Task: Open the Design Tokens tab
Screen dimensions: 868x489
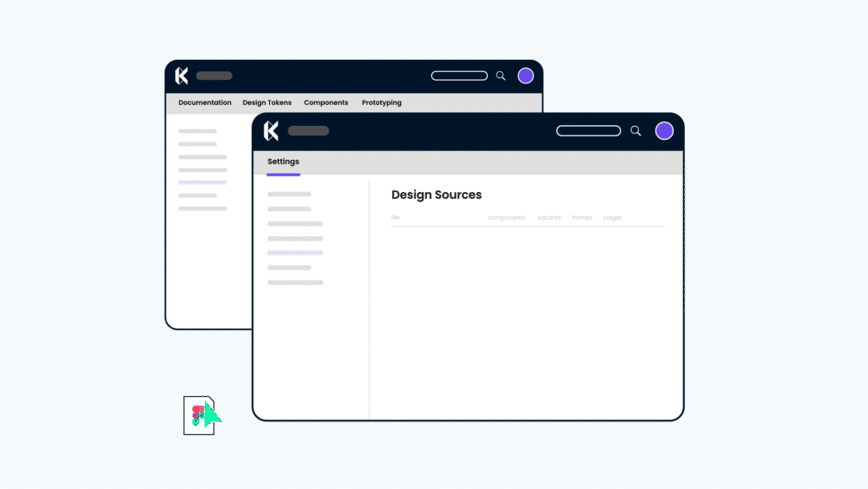Action: pos(267,102)
